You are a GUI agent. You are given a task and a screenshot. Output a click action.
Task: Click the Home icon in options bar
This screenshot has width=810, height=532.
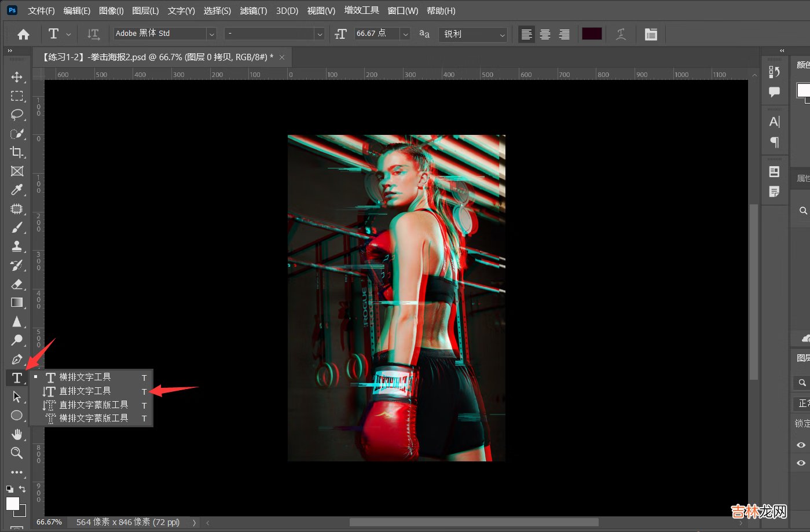pos(23,34)
